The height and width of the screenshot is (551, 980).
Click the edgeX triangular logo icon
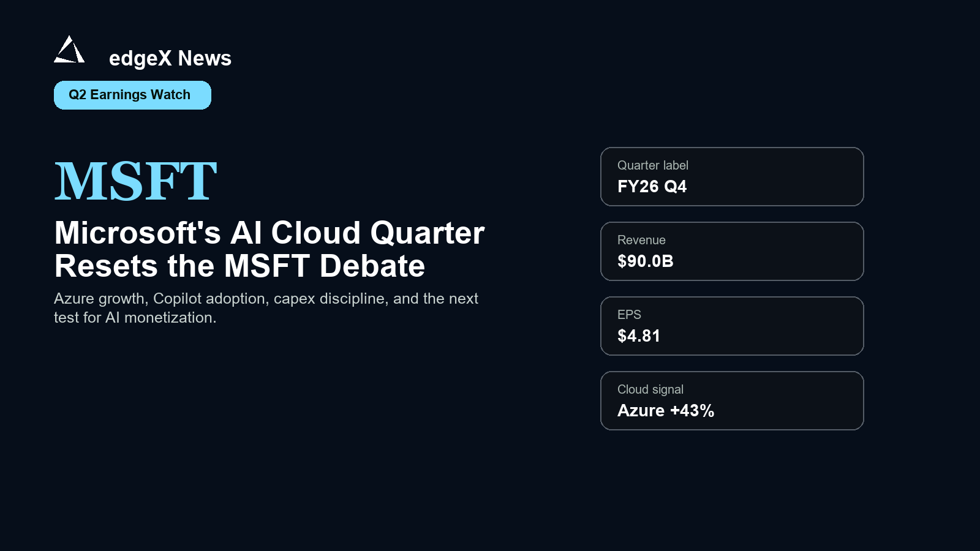point(69,49)
